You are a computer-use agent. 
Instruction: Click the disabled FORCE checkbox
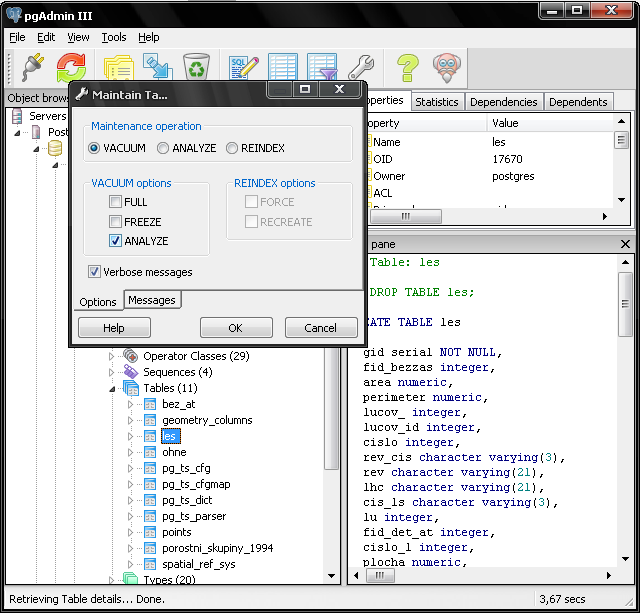point(251,202)
